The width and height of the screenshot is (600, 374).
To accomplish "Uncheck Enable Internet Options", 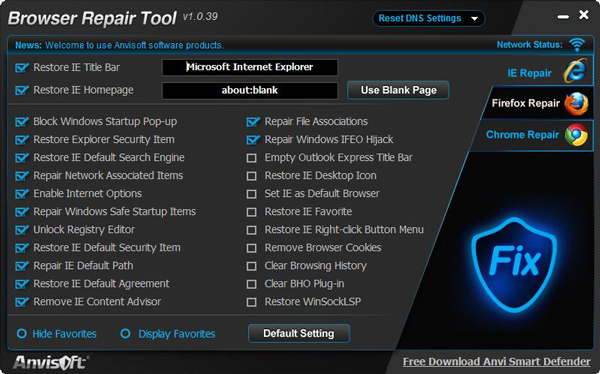I will [21, 194].
